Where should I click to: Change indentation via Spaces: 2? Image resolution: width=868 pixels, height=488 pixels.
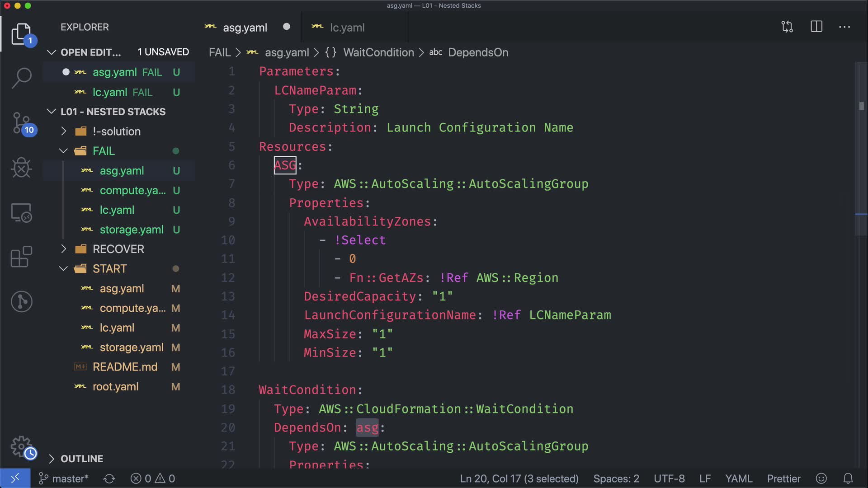tap(616, 479)
